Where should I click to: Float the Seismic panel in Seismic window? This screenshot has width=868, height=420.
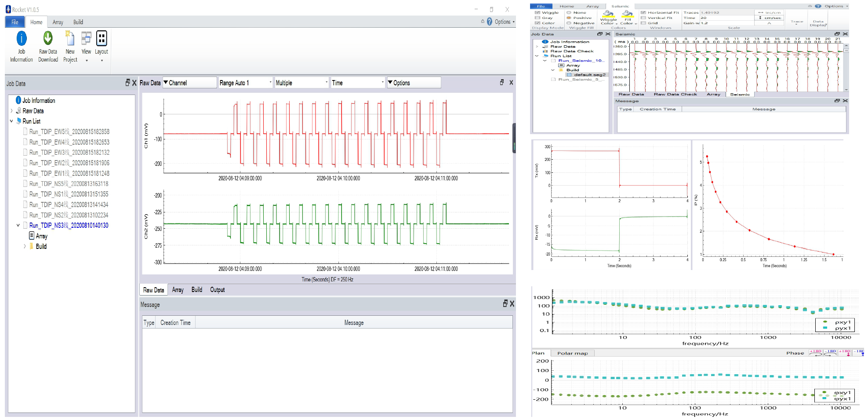click(837, 34)
